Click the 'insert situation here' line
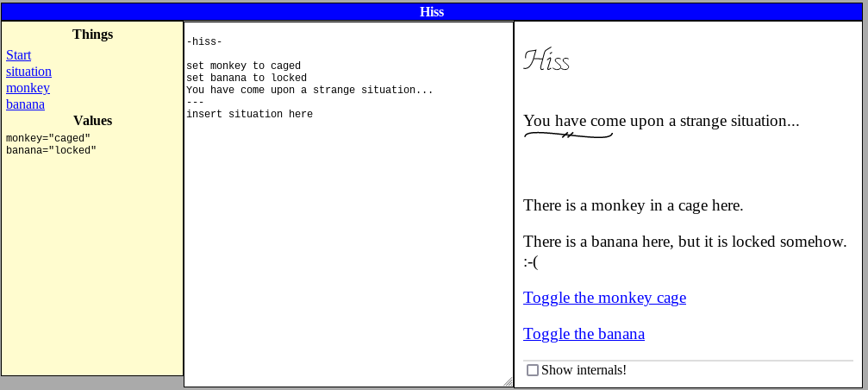868x390 pixels. click(x=250, y=114)
